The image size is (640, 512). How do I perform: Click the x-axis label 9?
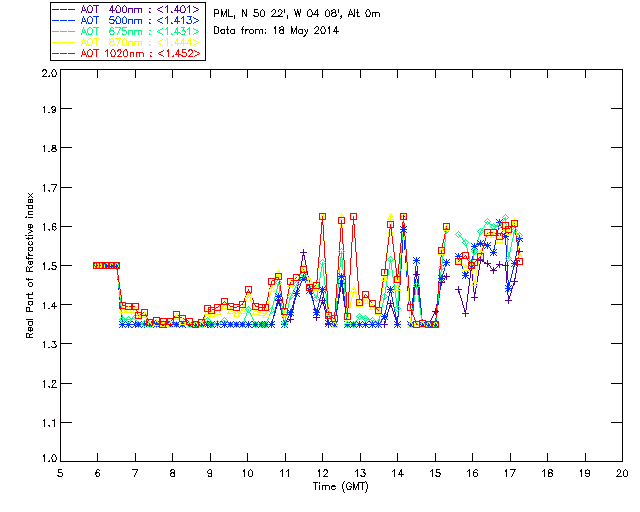click(x=210, y=473)
